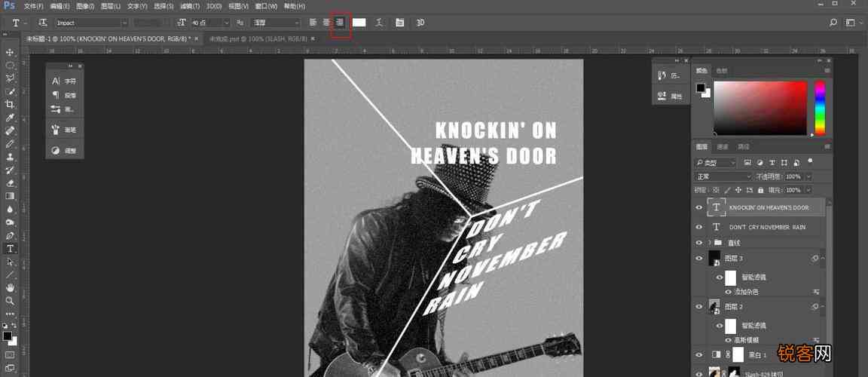The height and width of the screenshot is (377, 868).
Task: Select the Move tool in the toolbox
Action: (x=9, y=51)
